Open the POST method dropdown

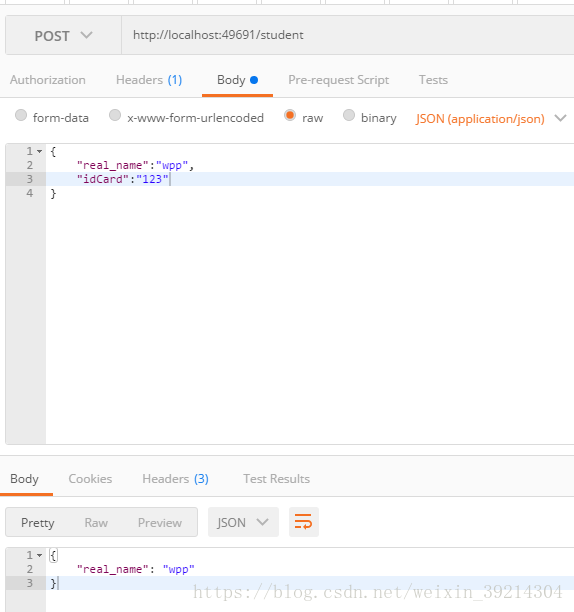click(64, 36)
